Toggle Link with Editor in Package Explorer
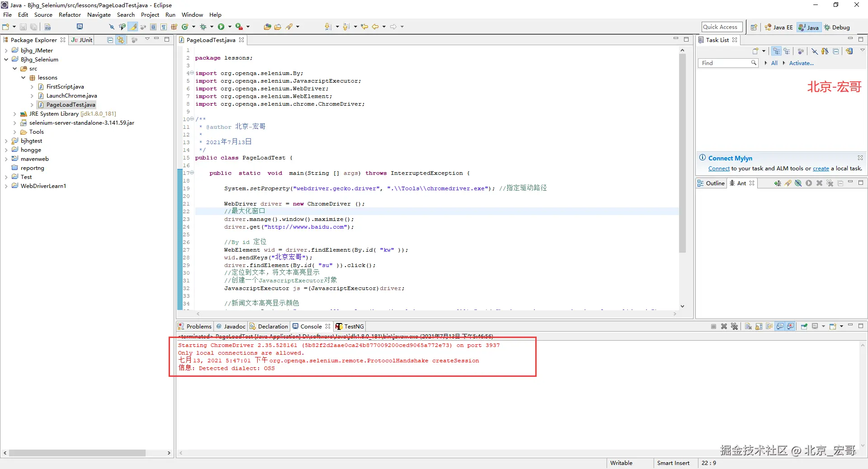Viewport: 868px width, 469px height. [121, 40]
